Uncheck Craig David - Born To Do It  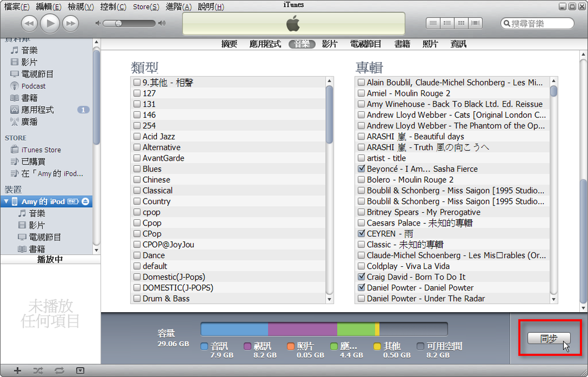361,277
